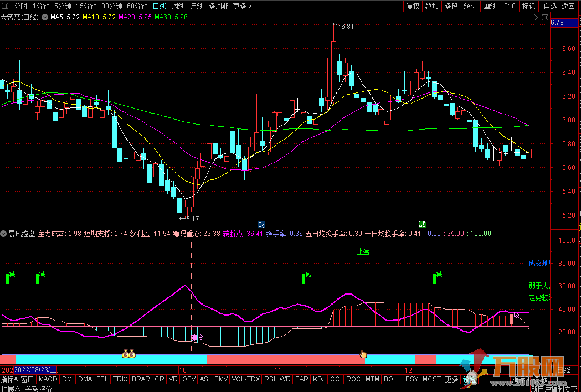The width and height of the screenshot is (581, 392).
Task: Switch to the 1分钟 chart period
Action: (41, 6)
